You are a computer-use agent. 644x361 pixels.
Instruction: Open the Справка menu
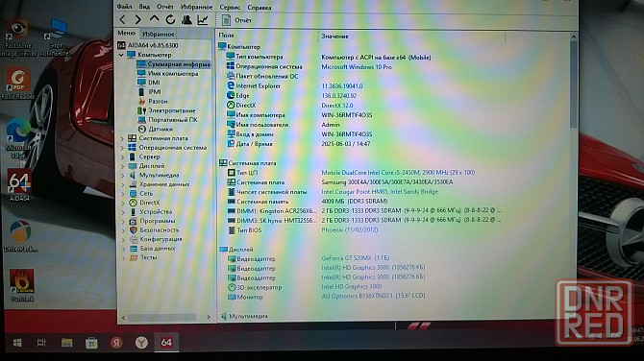[260, 8]
